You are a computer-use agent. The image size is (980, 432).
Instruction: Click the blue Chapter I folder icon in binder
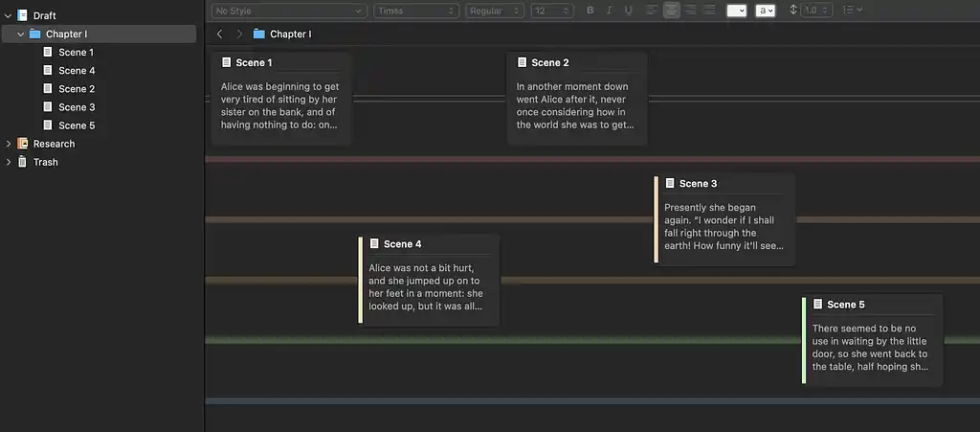35,34
